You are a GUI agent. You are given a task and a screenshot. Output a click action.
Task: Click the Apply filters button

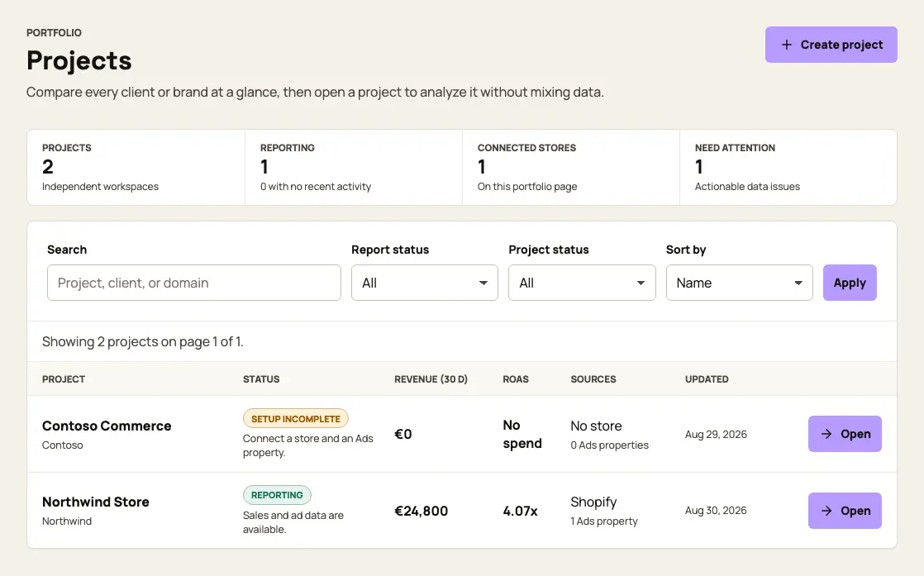pyautogui.click(x=850, y=283)
